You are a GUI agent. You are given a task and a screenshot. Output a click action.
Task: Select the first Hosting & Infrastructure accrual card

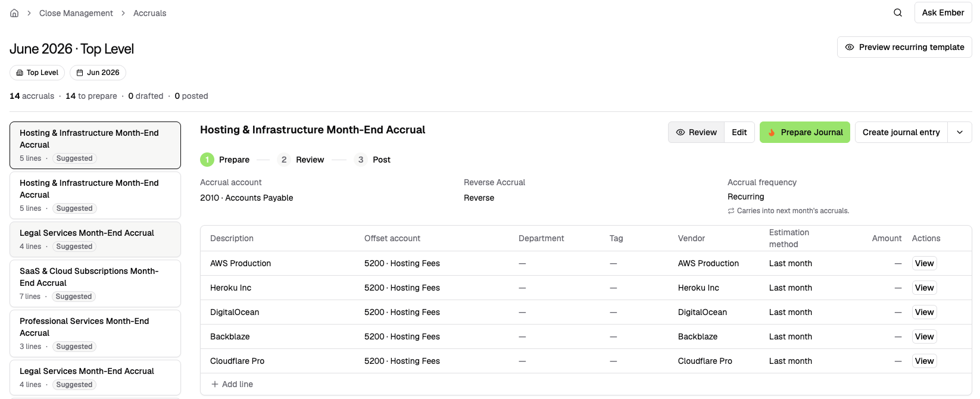pos(95,145)
